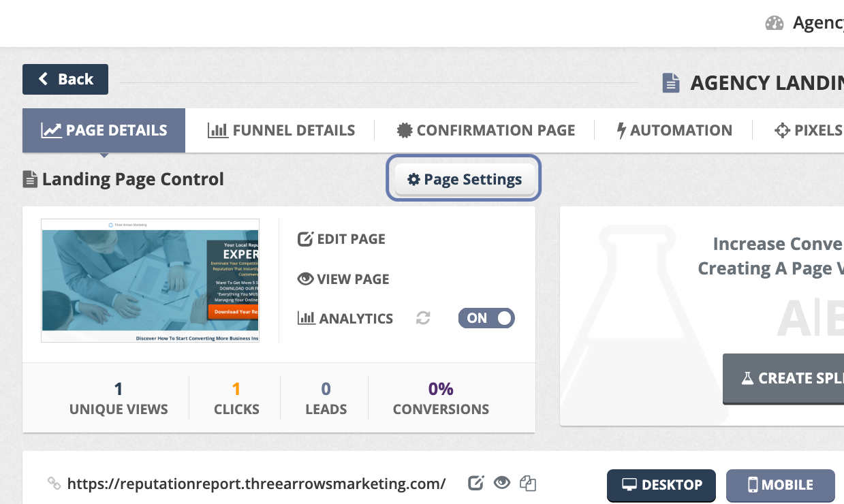Click the Edit Page link
Image resolution: width=844 pixels, height=504 pixels.
[342, 239]
